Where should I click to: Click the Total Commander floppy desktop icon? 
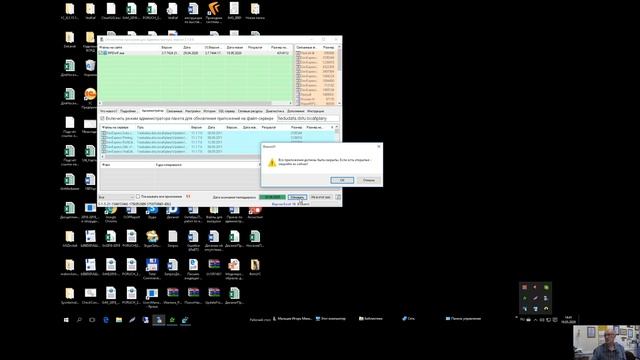[x=152, y=269]
